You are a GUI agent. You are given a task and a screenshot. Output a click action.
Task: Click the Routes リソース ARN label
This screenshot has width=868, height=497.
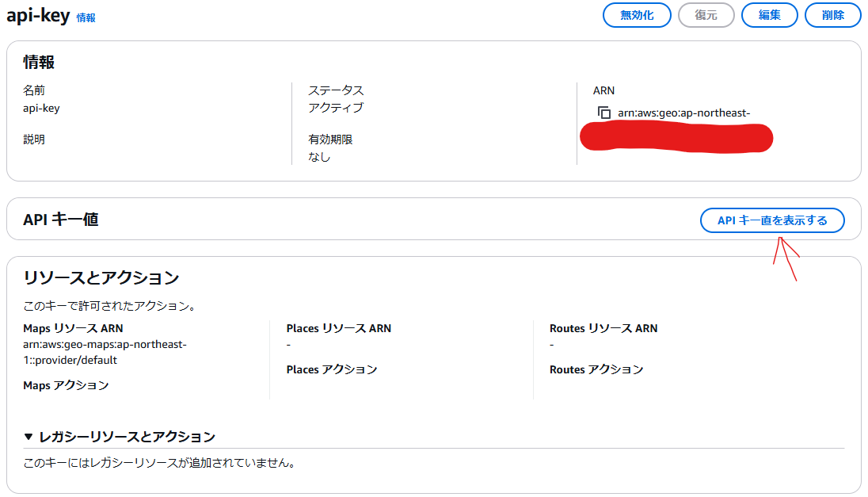click(603, 328)
